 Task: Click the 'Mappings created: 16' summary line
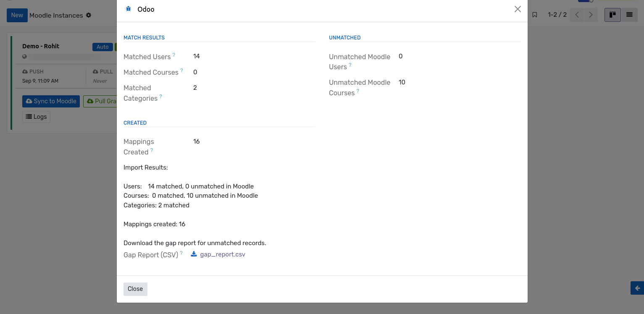pos(155,224)
